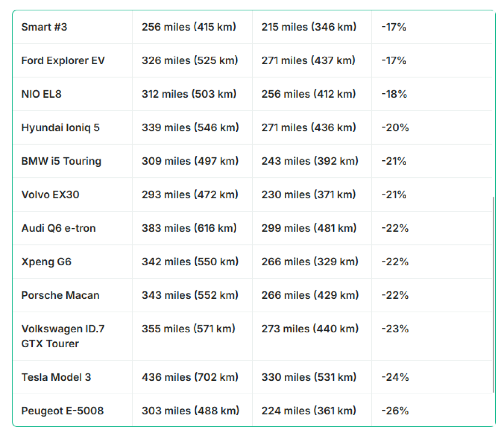Select the Hyundai Ioniq 5 cell

pos(60,128)
